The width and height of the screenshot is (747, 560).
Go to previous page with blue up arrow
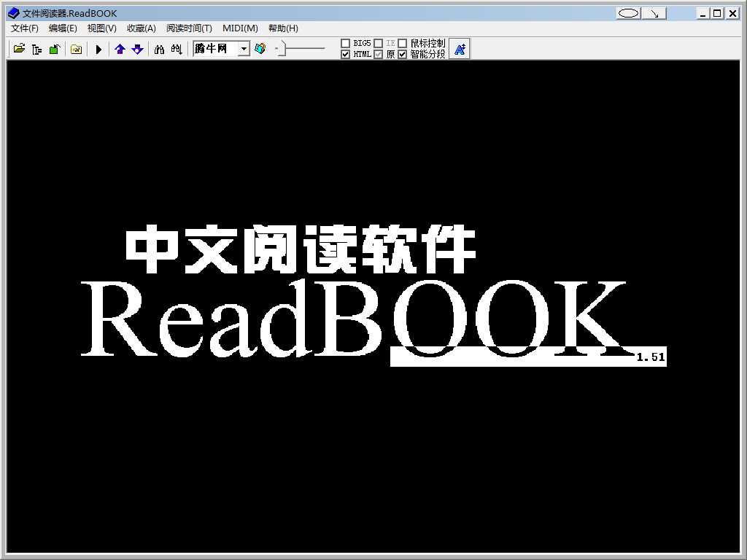coord(120,49)
